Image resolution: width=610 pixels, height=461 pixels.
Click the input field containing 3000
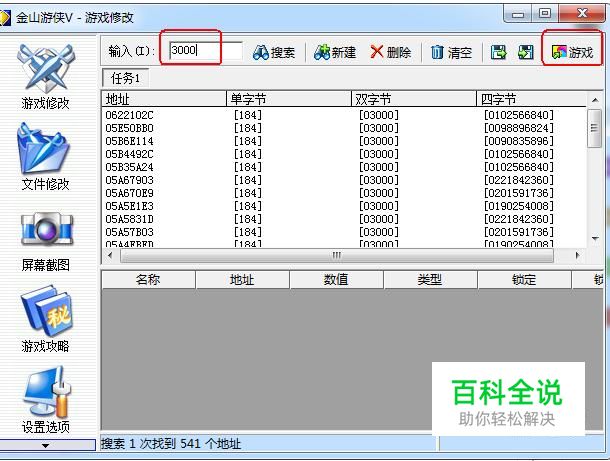[206, 51]
